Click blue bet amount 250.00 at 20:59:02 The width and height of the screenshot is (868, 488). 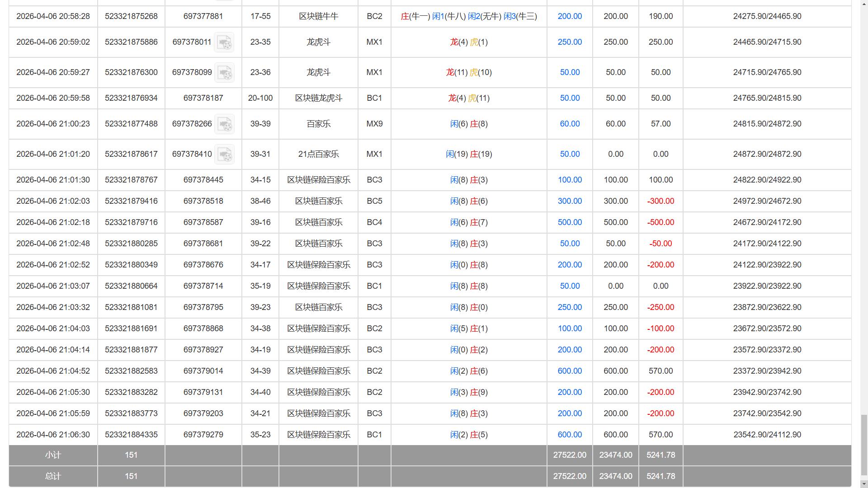point(570,42)
